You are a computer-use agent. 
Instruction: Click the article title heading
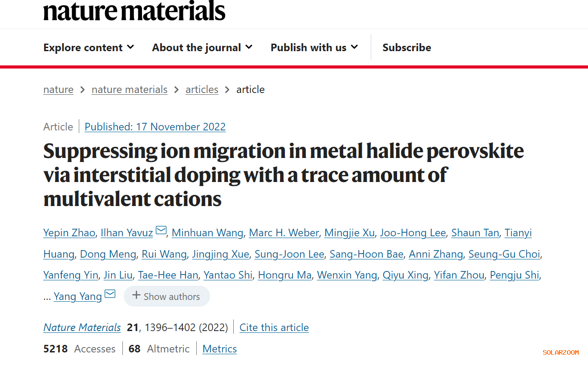(284, 175)
